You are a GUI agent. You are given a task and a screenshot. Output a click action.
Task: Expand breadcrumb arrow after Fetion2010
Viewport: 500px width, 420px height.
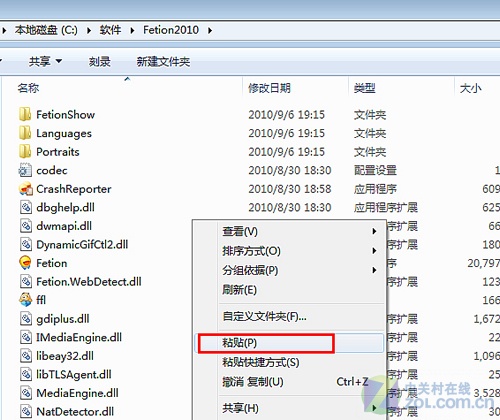point(210,30)
